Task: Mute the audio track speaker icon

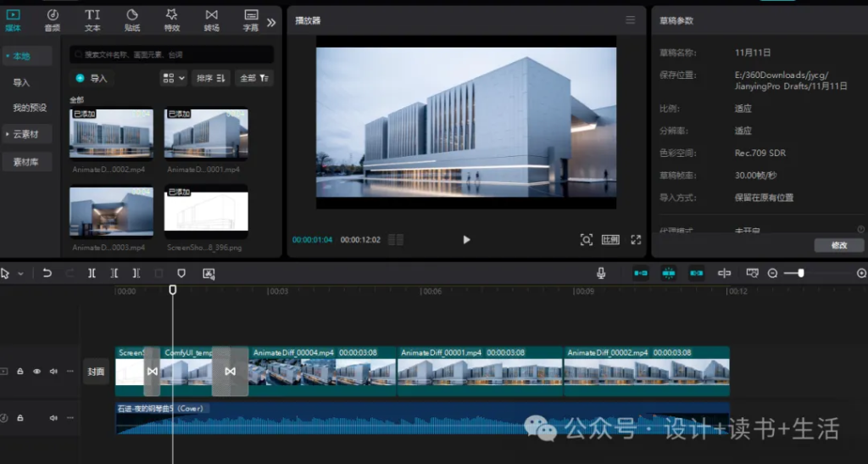Action: click(53, 418)
